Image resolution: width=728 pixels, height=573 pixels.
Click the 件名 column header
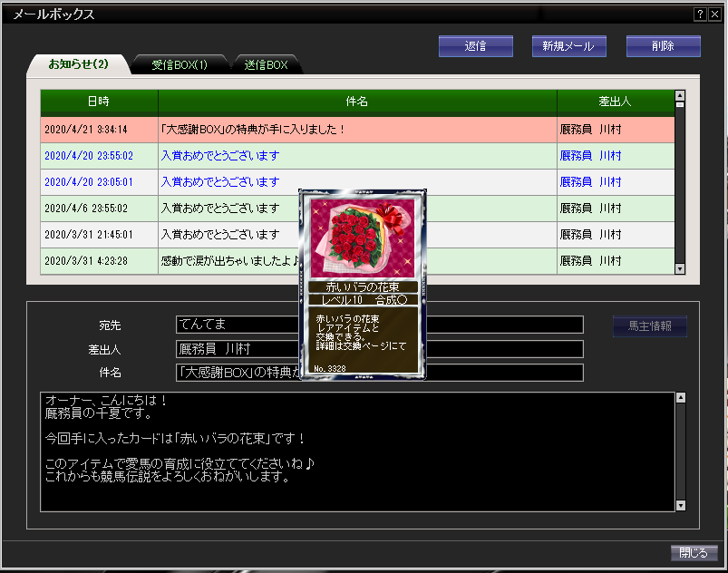click(357, 102)
